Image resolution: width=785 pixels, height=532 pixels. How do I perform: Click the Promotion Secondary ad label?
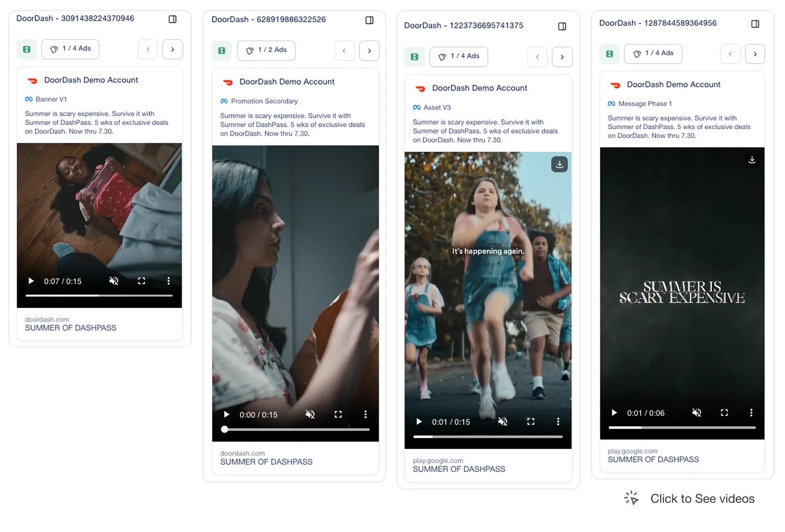(264, 101)
